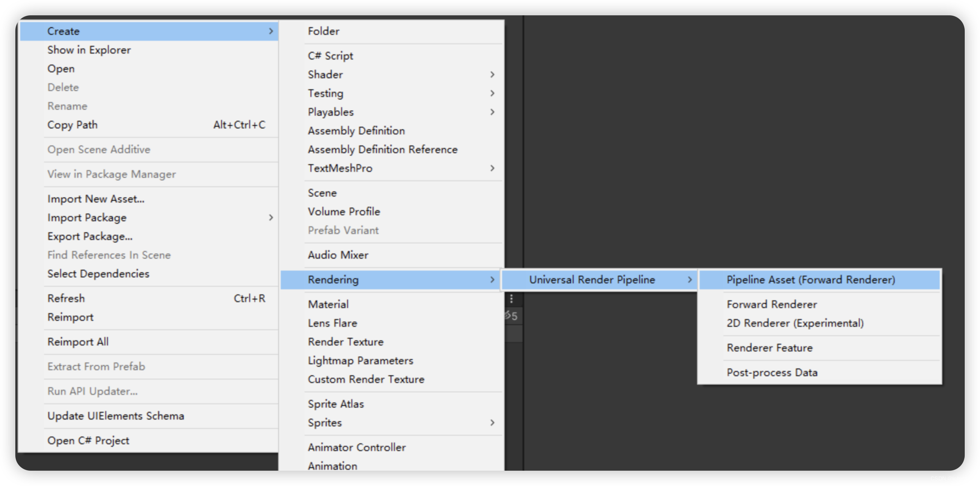Screen dimensions: 980x486
Task: Click the vertical dots panel icon
Action: pos(511,299)
